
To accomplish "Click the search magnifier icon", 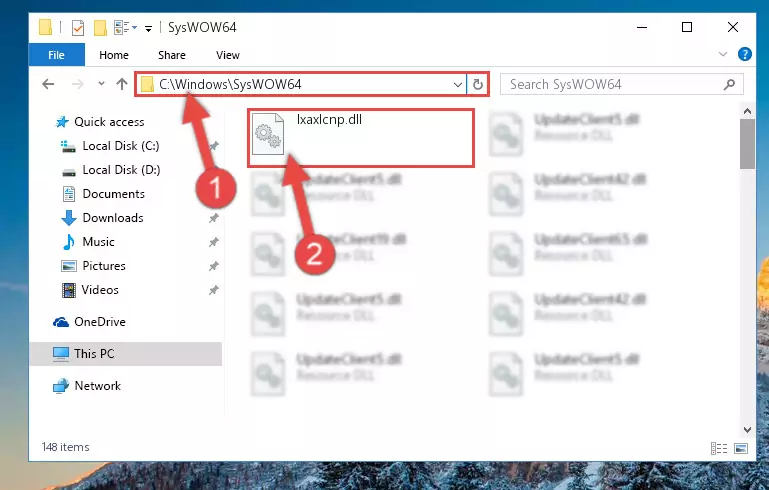I will coord(729,84).
